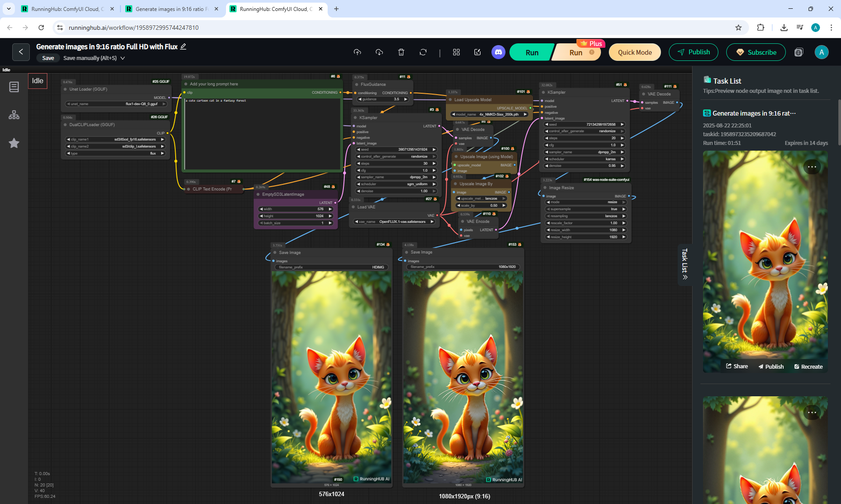Image resolution: width=841 pixels, height=504 pixels.
Task: Click the Quick Mode button
Action: pos(634,52)
